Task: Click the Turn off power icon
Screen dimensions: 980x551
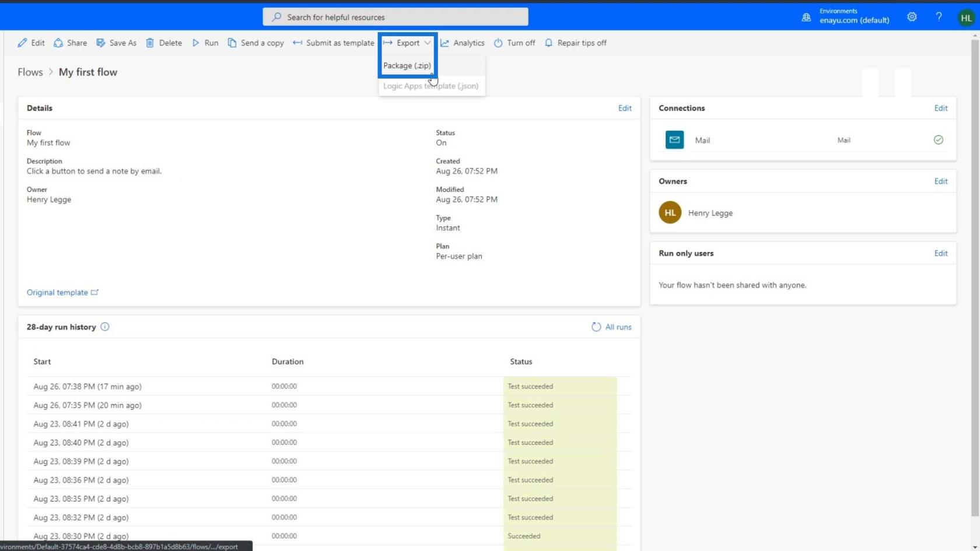Action: point(498,43)
